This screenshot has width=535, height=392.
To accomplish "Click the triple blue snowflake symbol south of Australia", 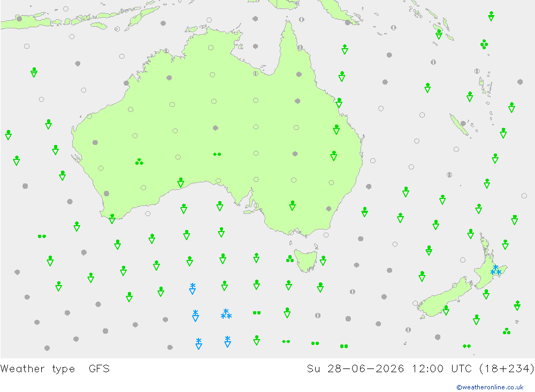I will pyautogui.click(x=226, y=314).
